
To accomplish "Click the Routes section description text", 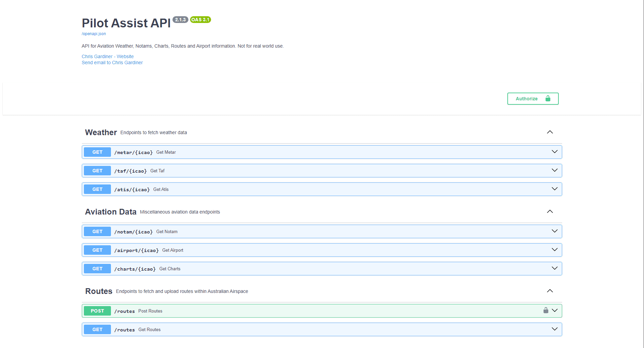I will click(182, 291).
